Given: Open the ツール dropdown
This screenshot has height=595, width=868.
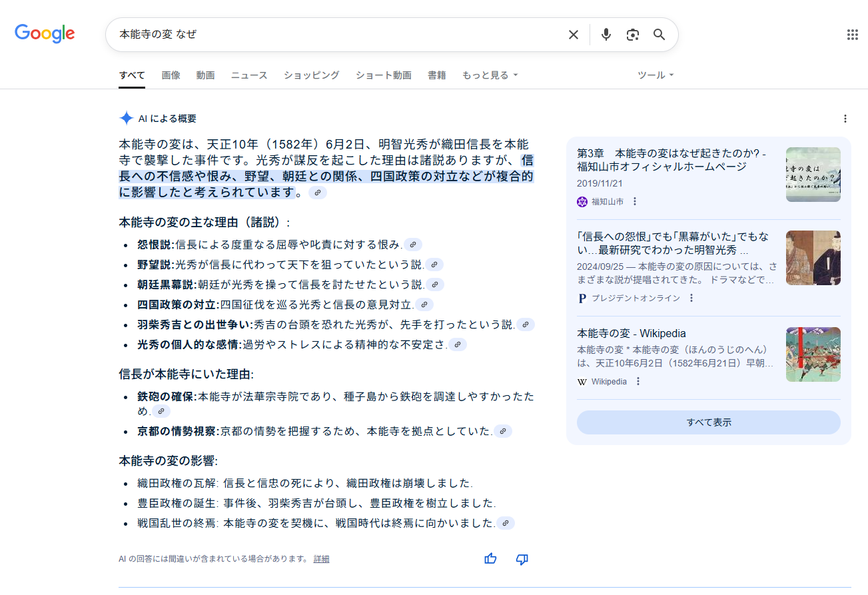Looking at the screenshot, I should (x=656, y=75).
